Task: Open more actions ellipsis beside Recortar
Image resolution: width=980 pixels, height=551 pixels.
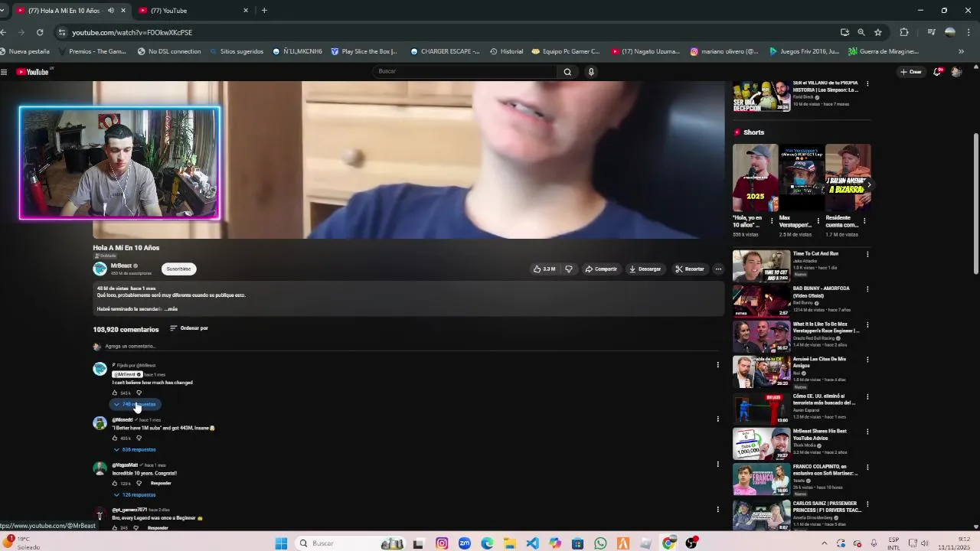Action: click(x=718, y=269)
